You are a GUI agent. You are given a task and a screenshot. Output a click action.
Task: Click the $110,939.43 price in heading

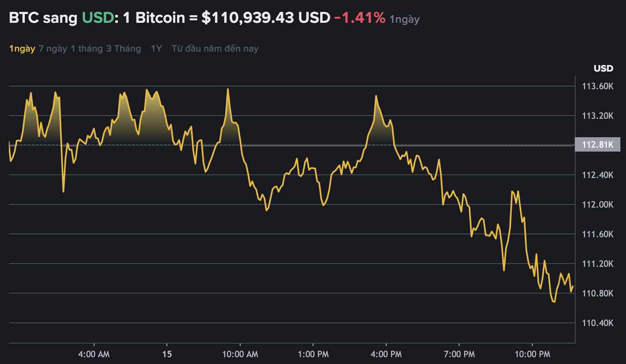(x=248, y=18)
